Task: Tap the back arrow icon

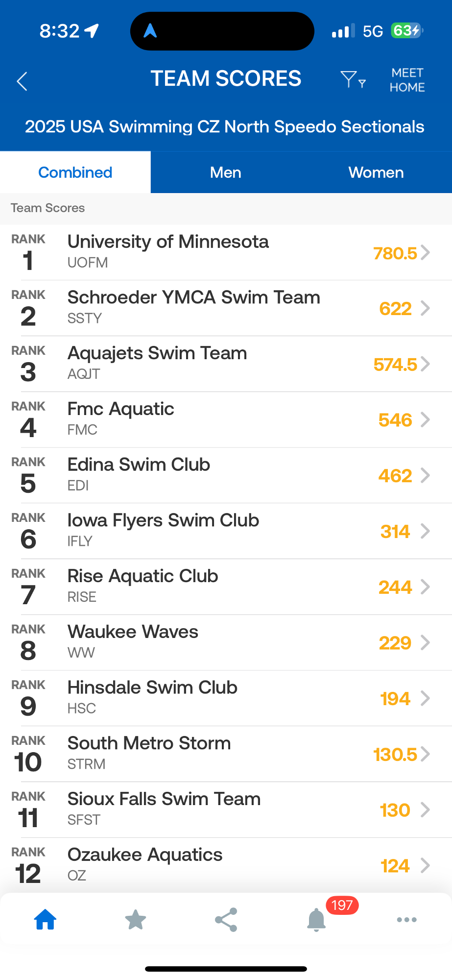Action: 22,81
